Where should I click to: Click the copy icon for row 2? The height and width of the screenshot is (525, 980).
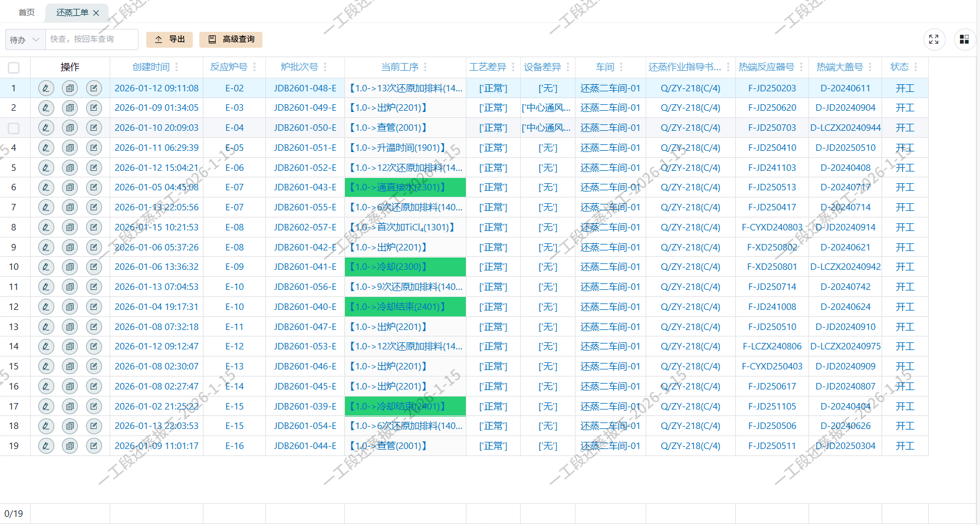tap(70, 108)
